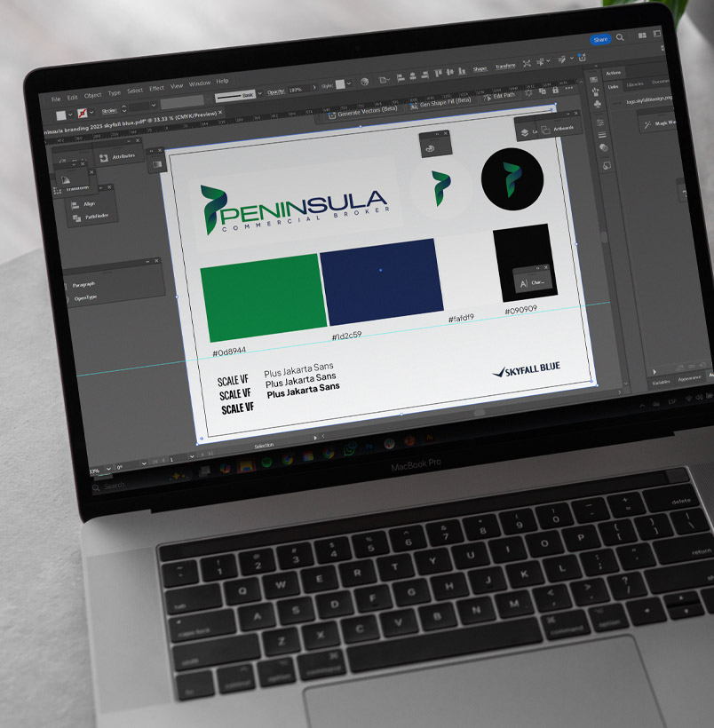Screen dimensions: 714x728
Task: Open the arrange documents icon
Action: coord(642,36)
